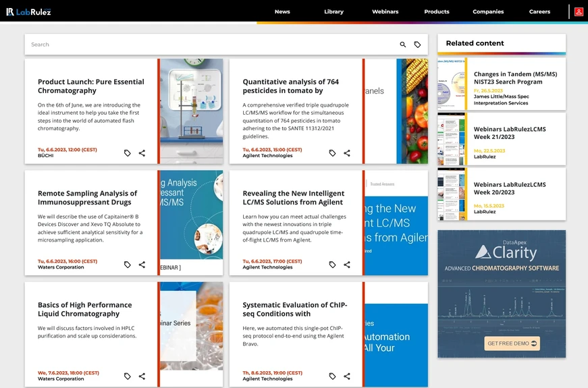Tag the New Intelligent LC/MS Solutions card
The height and width of the screenshot is (388, 588).
[x=332, y=265]
